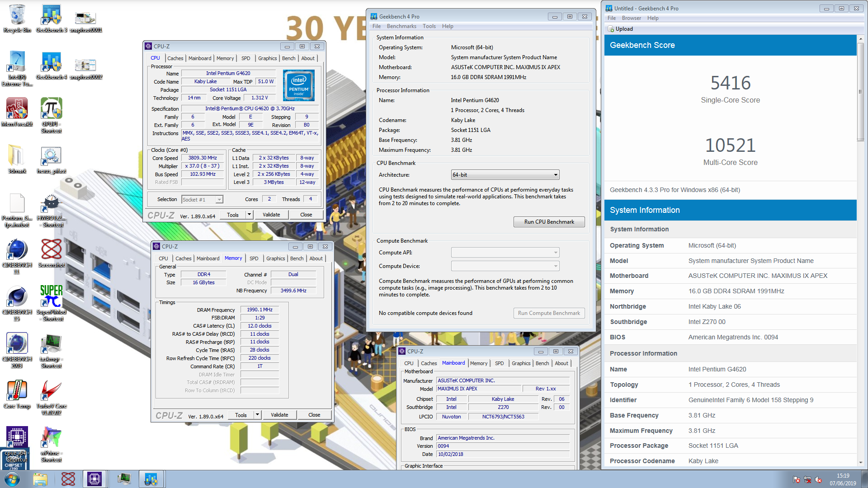Launch TurboV Core desktop icon

click(51, 397)
